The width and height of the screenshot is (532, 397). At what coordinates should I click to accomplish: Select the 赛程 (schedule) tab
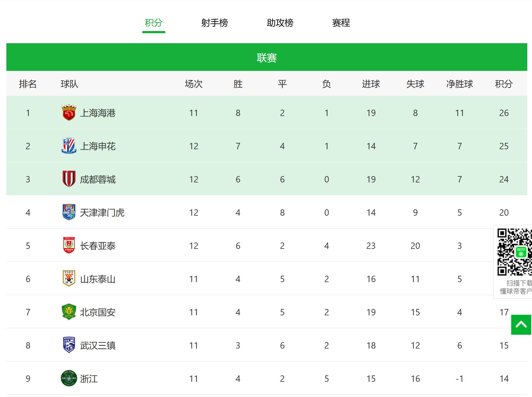pyautogui.click(x=341, y=23)
